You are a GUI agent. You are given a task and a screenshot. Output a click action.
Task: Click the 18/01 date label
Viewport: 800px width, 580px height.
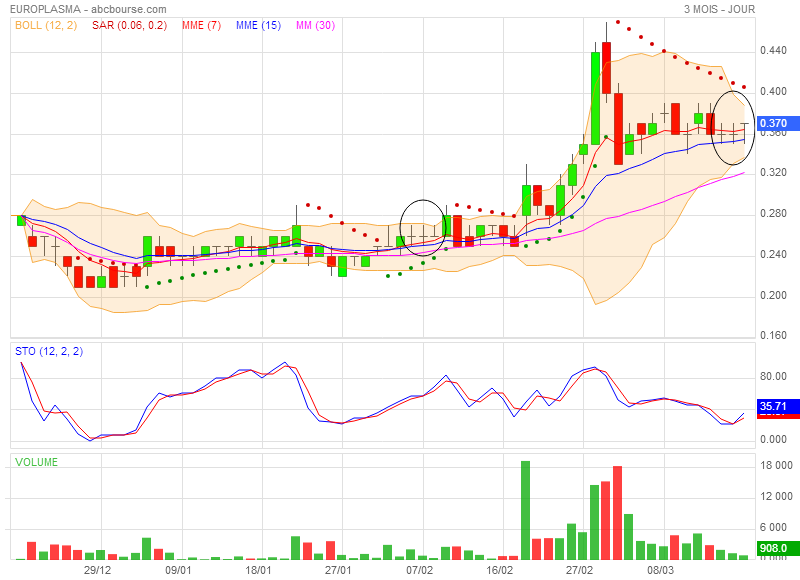tap(259, 570)
